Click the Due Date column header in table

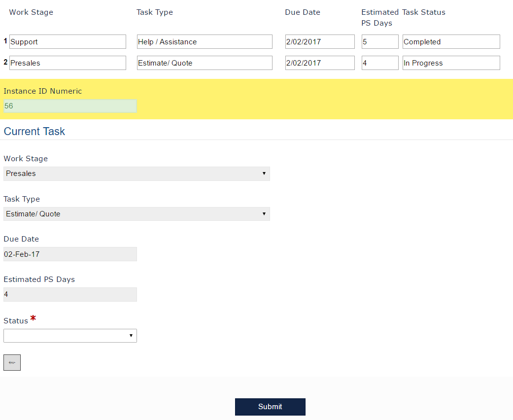pos(303,12)
